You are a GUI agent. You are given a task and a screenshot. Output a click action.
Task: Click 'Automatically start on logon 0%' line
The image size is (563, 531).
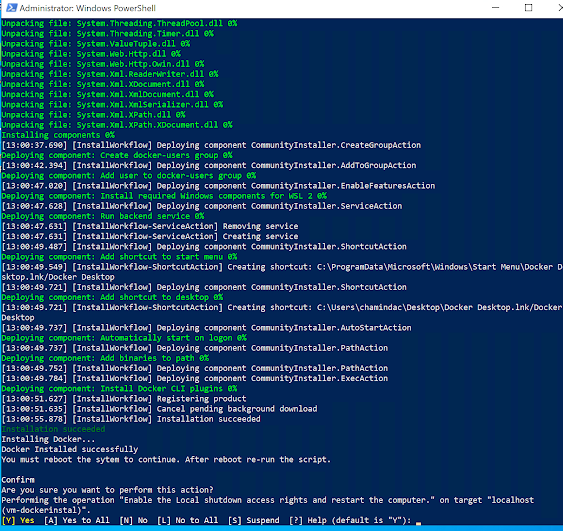124,338
